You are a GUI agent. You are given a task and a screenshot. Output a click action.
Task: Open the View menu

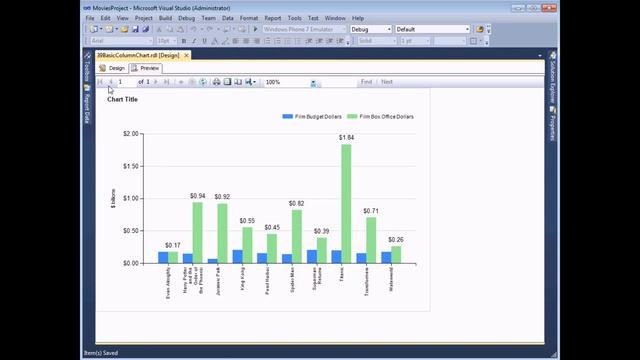pyautogui.click(x=122, y=18)
